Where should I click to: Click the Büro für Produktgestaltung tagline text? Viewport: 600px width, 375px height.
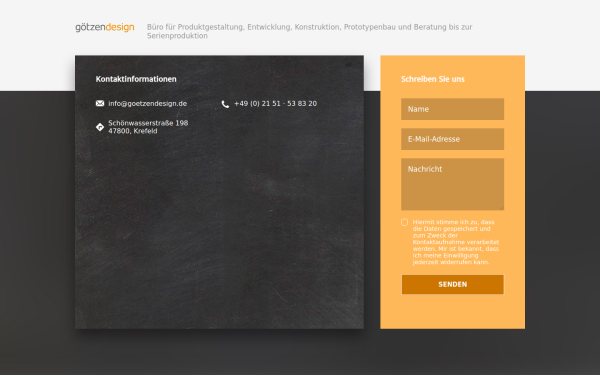point(310,31)
